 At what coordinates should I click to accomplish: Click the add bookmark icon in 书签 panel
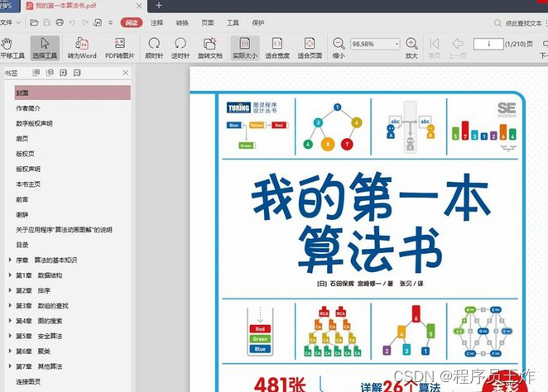tap(63, 73)
